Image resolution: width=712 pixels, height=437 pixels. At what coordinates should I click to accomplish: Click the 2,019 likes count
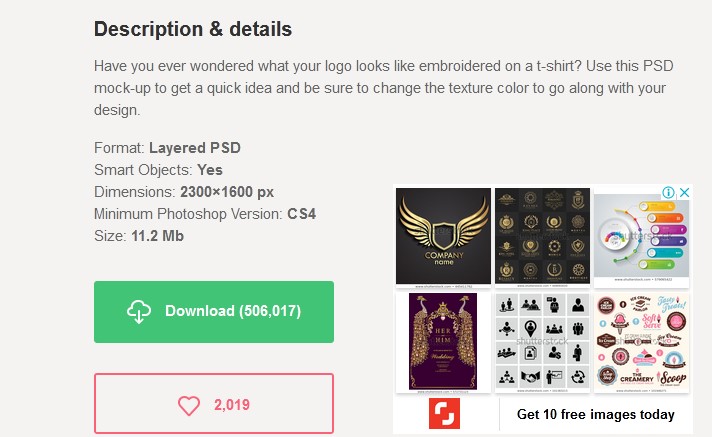click(232, 405)
